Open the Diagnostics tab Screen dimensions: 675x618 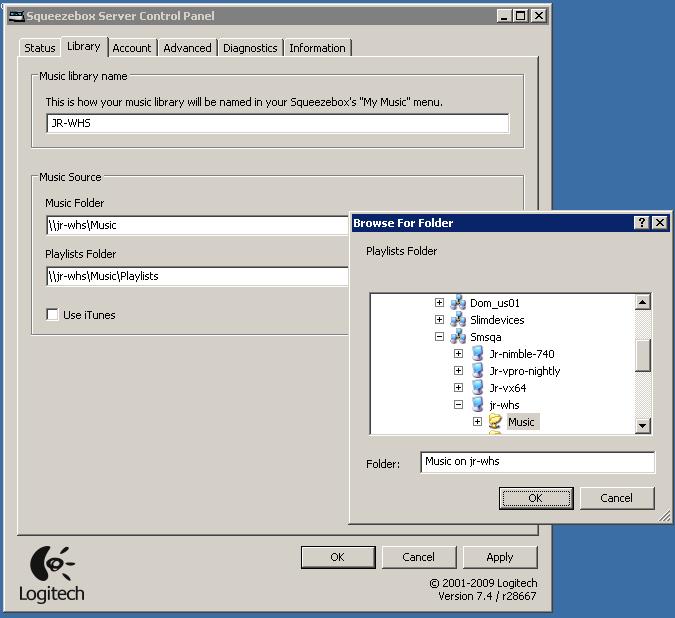(x=250, y=48)
